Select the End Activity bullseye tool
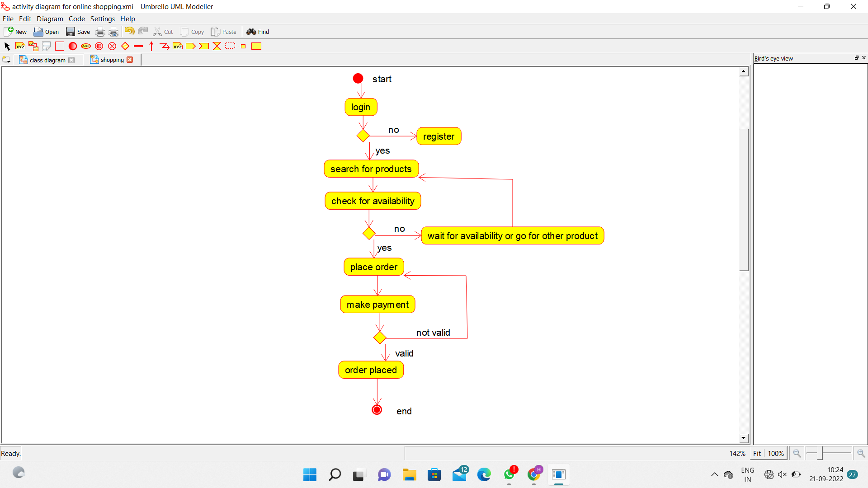Viewport: 868px width, 488px height. click(x=99, y=46)
